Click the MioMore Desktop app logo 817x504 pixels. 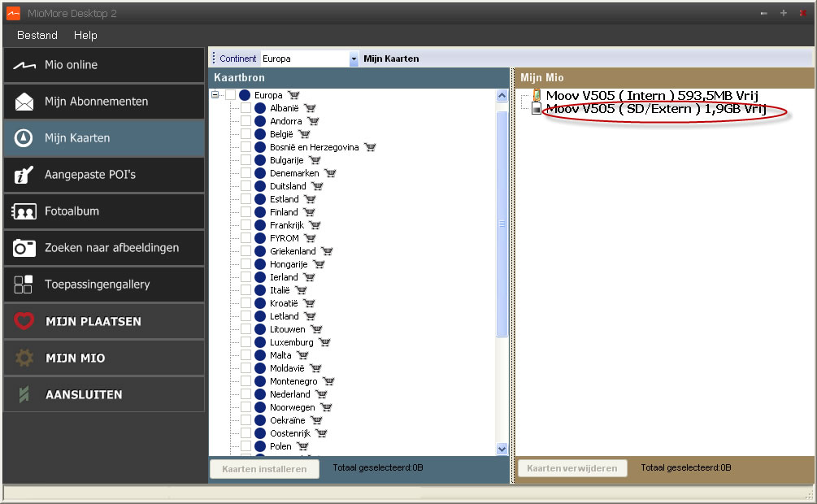pos(14,13)
